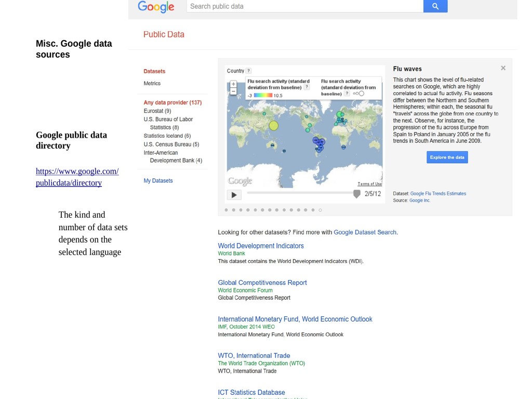The height and width of the screenshot is (399, 532).
Task: Open My Datasets in sidebar
Action: pyautogui.click(x=158, y=181)
